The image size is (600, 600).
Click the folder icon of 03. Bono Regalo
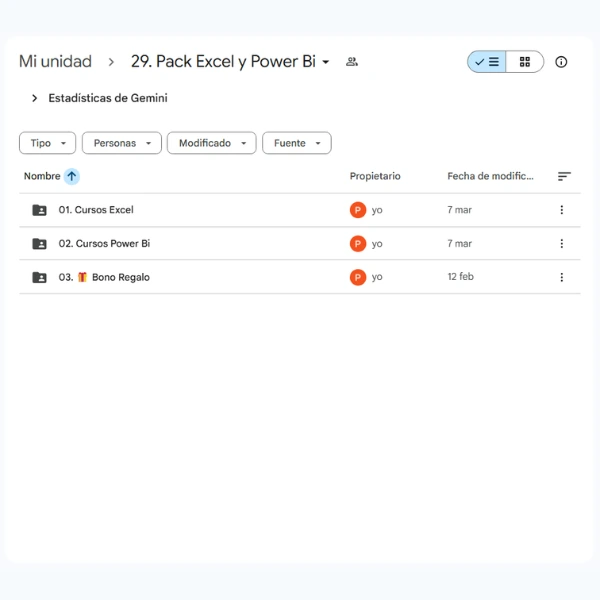click(x=39, y=277)
